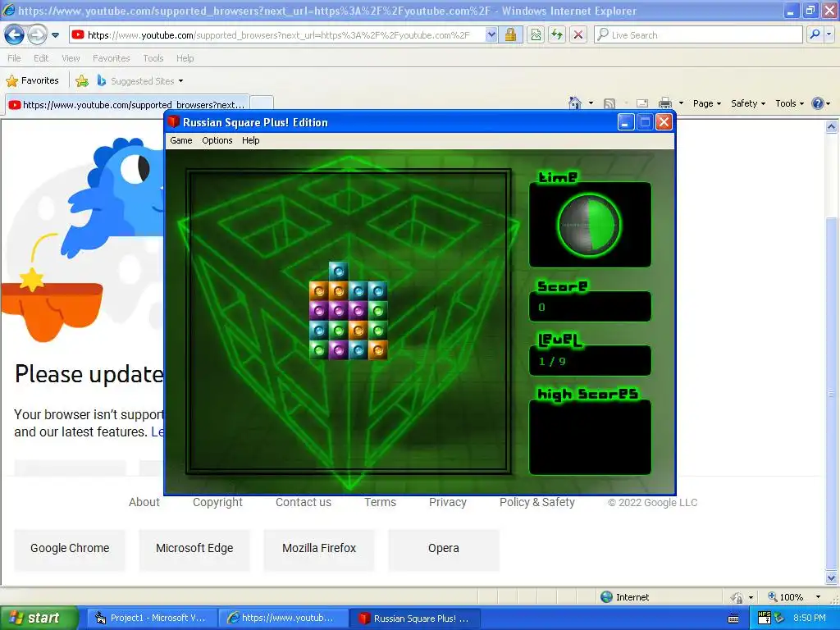Click the blue Help question icon

(x=818, y=103)
